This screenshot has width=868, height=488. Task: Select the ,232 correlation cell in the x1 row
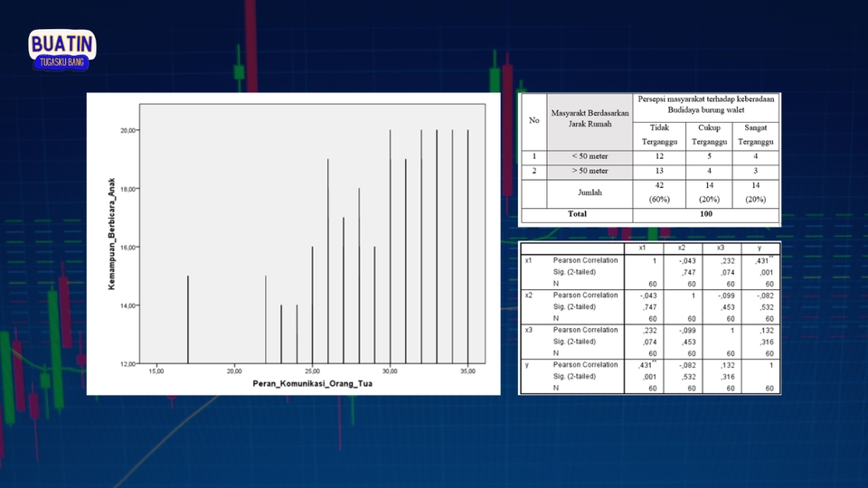coord(727,260)
